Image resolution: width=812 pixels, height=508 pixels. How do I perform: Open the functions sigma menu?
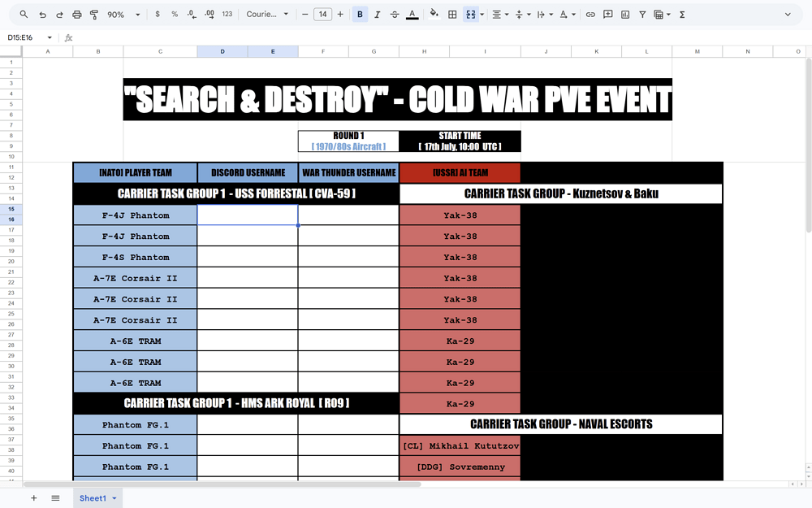(682, 15)
